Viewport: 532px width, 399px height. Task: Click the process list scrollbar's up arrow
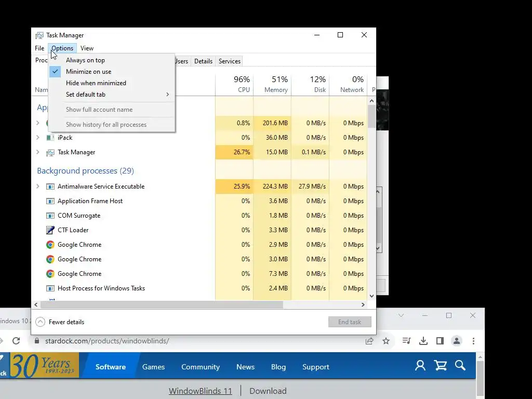click(x=371, y=101)
